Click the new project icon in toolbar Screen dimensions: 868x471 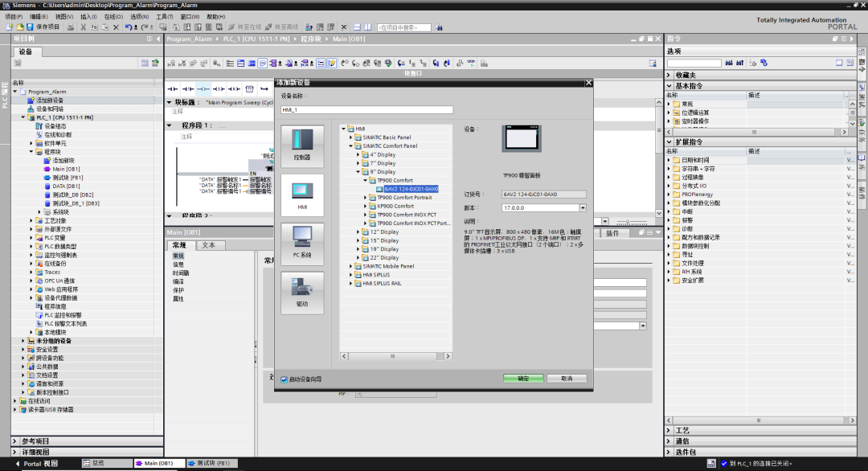(x=10, y=27)
